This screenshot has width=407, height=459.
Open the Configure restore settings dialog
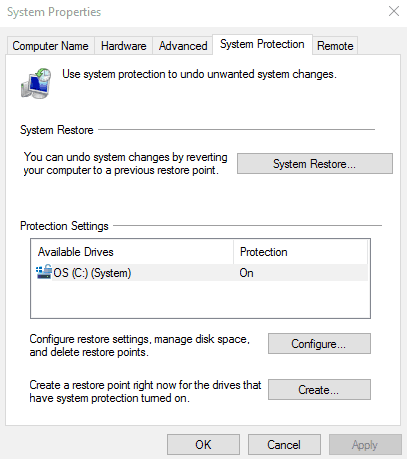coord(319,343)
